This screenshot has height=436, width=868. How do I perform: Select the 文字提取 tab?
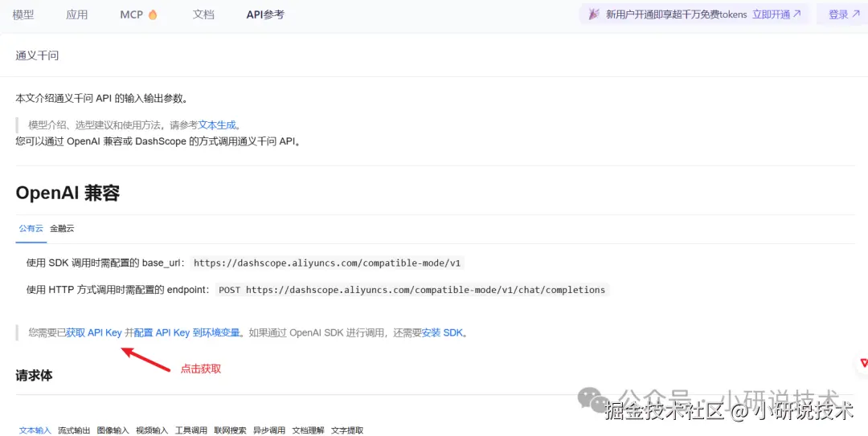point(347,430)
